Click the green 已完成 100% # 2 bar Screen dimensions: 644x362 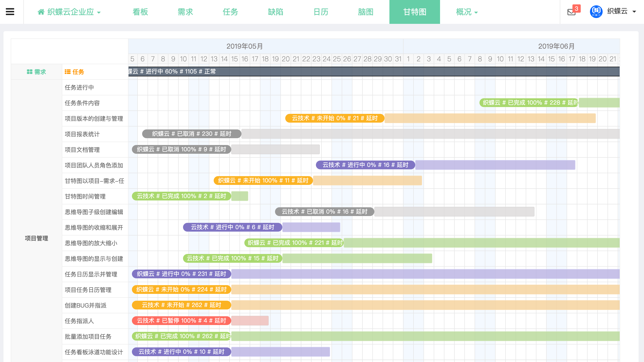coord(182,196)
